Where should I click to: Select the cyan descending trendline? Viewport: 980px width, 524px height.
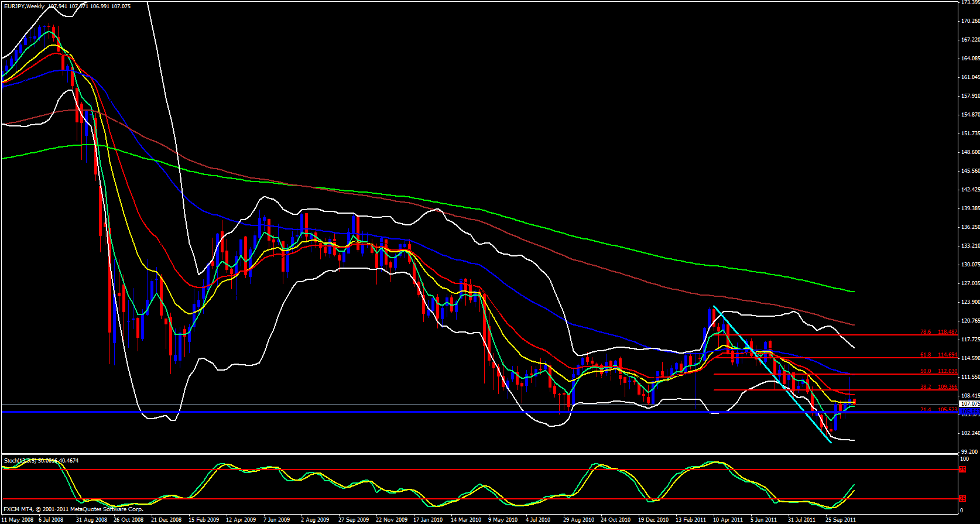click(x=773, y=375)
